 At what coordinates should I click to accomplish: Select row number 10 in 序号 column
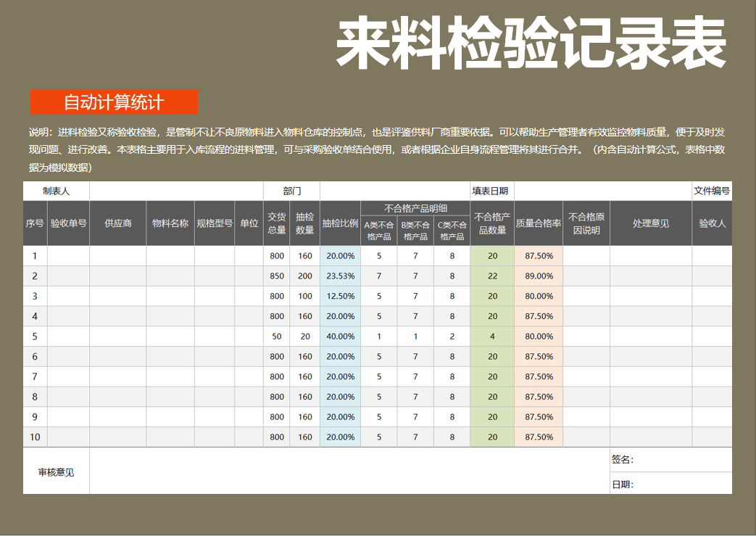click(x=35, y=437)
